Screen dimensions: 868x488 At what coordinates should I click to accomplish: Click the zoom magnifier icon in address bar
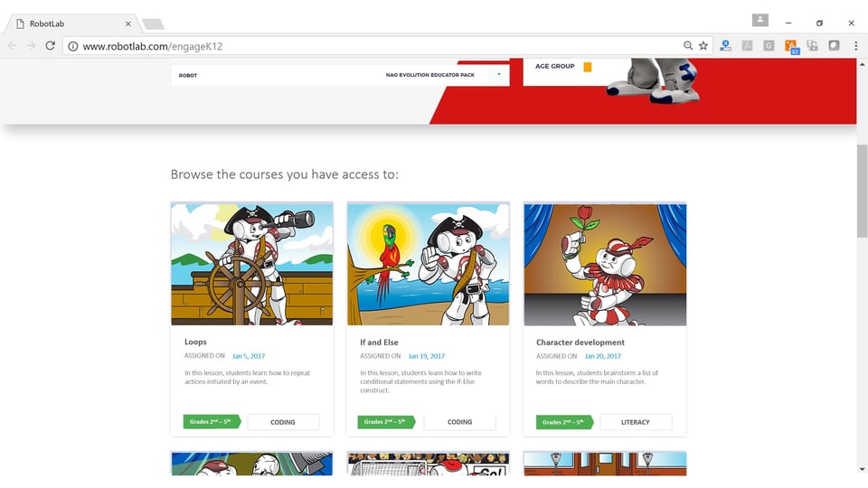[x=688, y=45]
